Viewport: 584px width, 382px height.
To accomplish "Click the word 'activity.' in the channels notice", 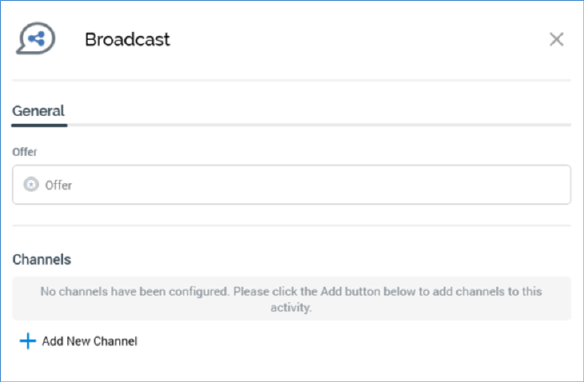I will (x=291, y=308).
